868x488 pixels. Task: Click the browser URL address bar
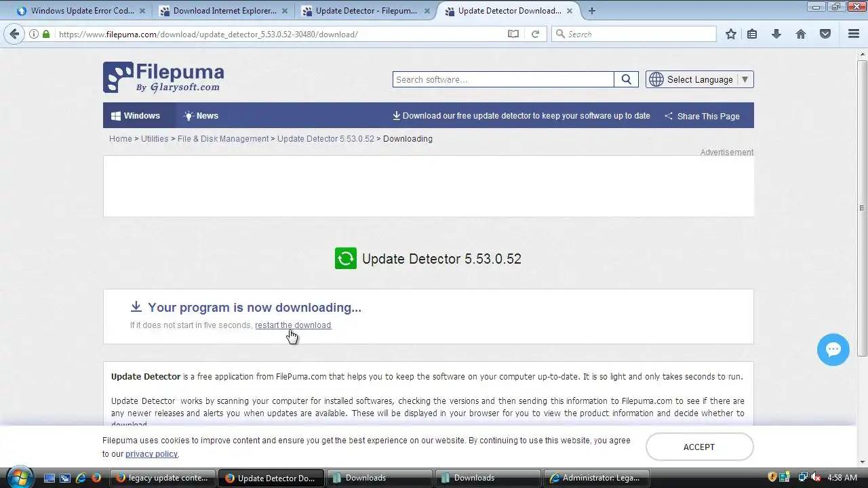pyautogui.click(x=281, y=34)
